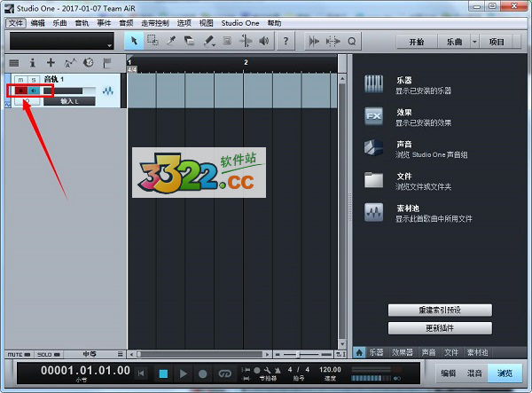Screen dimensions: 532x393
Task: Solo 音轨 1 with the S button
Action: [x=34, y=80]
